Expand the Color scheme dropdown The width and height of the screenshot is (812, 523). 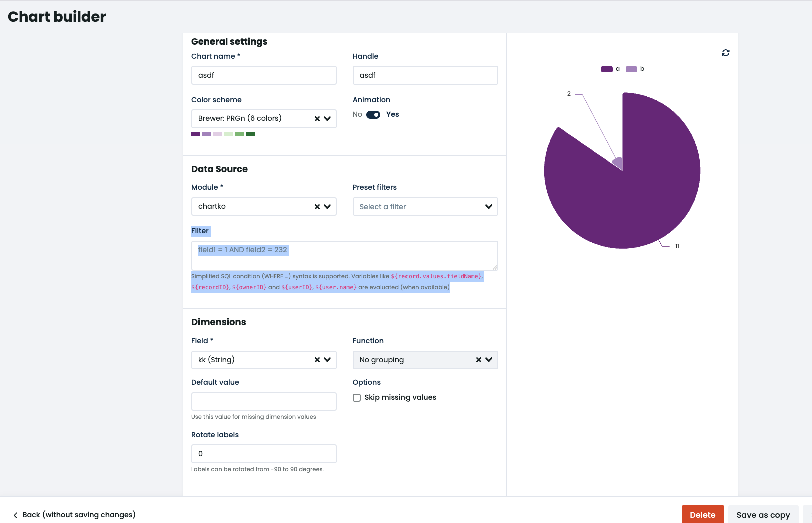[327, 119]
